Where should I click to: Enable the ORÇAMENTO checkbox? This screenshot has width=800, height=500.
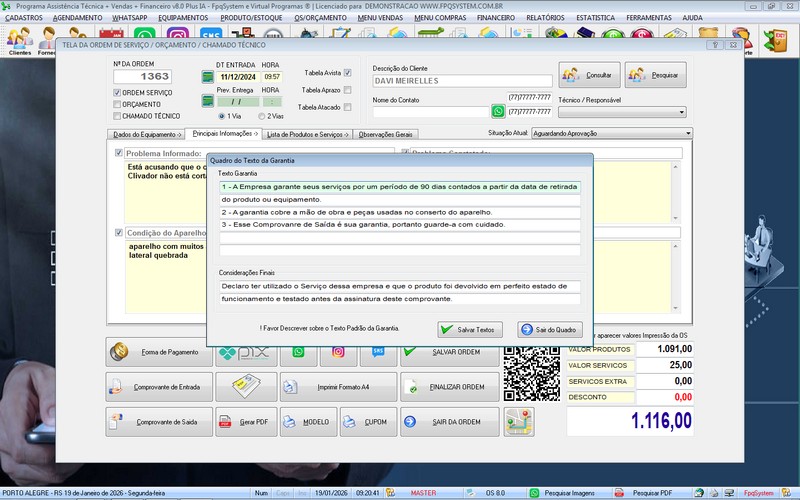coord(117,104)
